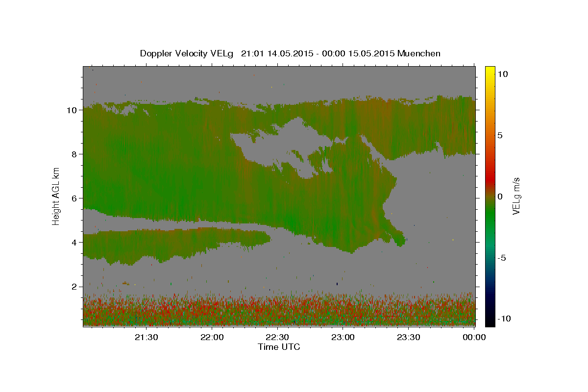Click the plot title 'Doppler Velocity VELg'

point(188,53)
